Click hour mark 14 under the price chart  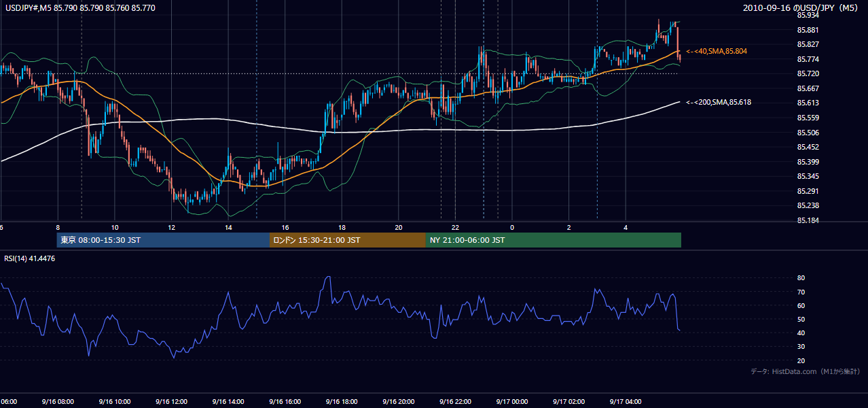pos(228,227)
